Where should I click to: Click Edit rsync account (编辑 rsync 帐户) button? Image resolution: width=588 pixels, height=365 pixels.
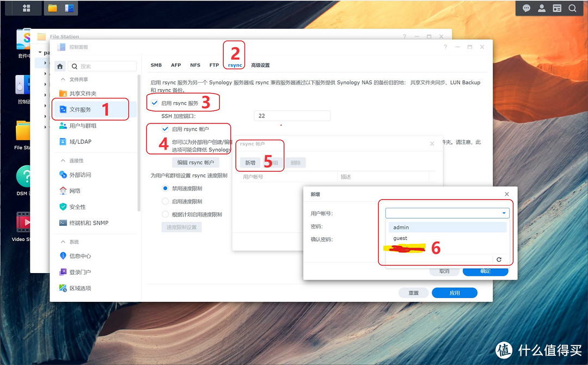pyautogui.click(x=196, y=162)
